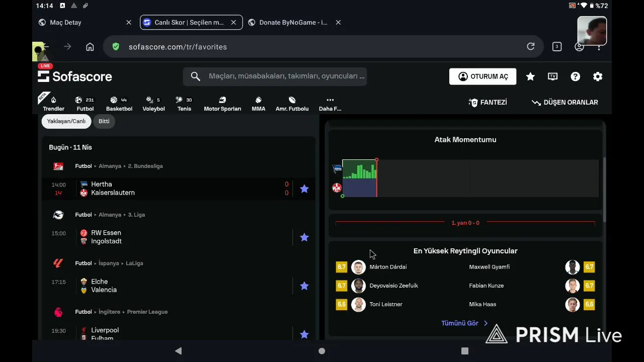The width and height of the screenshot is (644, 362).
Task: Open the FANTEZİ link
Action: pyautogui.click(x=488, y=102)
